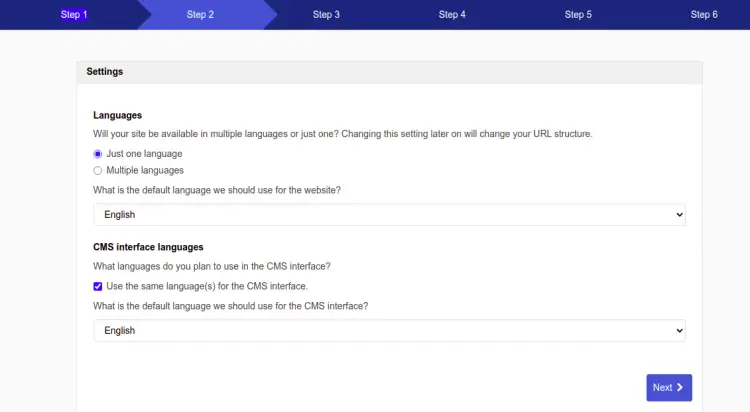Navigate to Step 6 tab
The width and height of the screenshot is (750, 412).
[x=704, y=15]
